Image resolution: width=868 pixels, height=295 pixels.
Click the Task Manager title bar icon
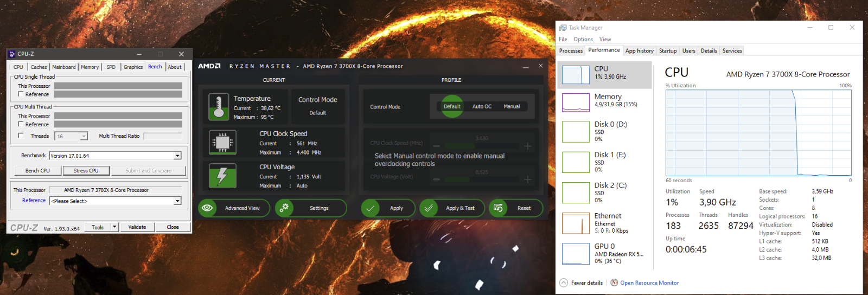(563, 28)
